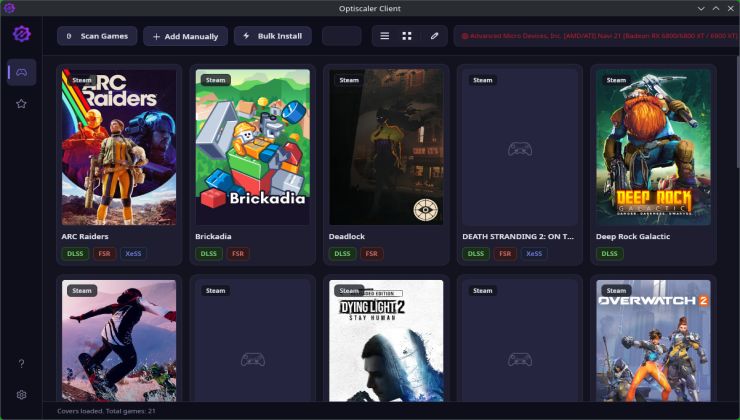Image resolution: width=740 pixels, height=420 pixels.
Task: Switch to grid view layout
Action: coord(407,36)
